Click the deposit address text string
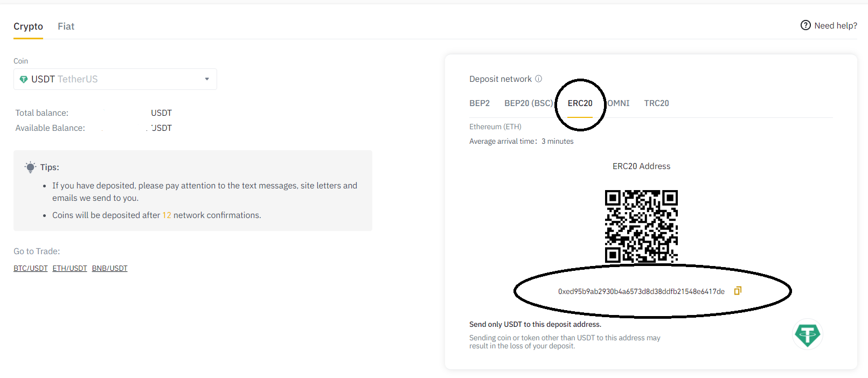The height and width of the screenshot is (378, 868). pos(641,291)
